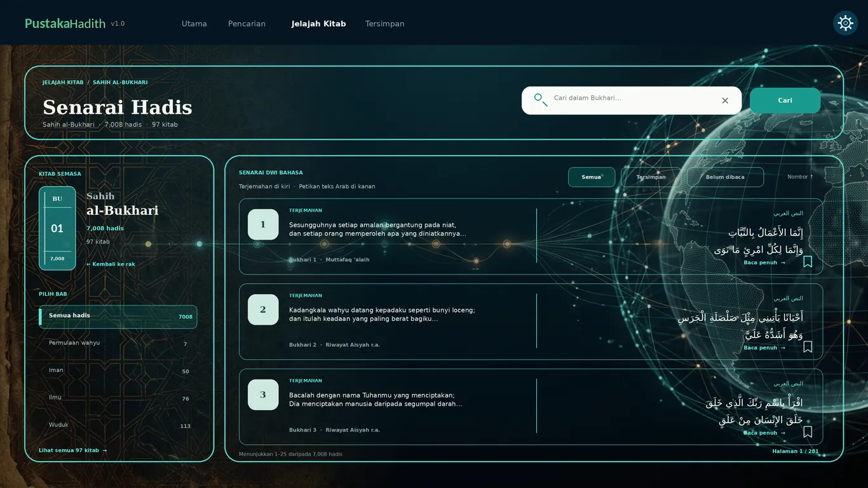Click the Senarai Hadis heading
This screenshot has width=868, height=488.
tap(118, 107)
